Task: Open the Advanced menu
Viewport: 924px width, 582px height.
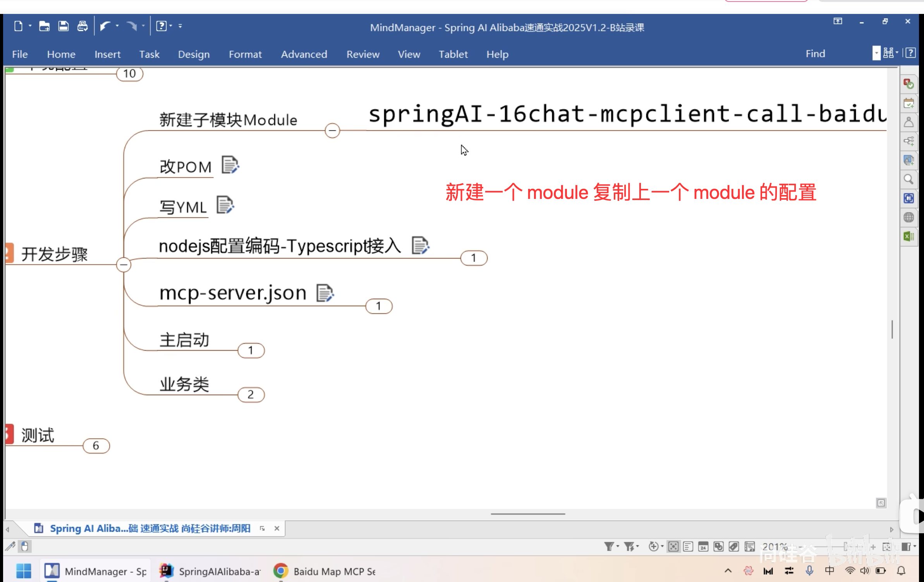Action: pyautogui.click(x=304, y=54)
